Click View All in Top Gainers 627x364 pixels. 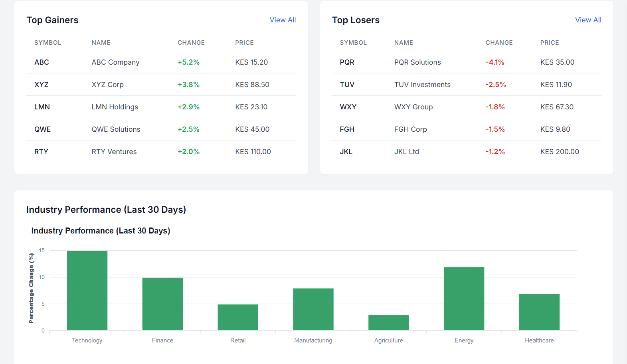click(283, 20)
